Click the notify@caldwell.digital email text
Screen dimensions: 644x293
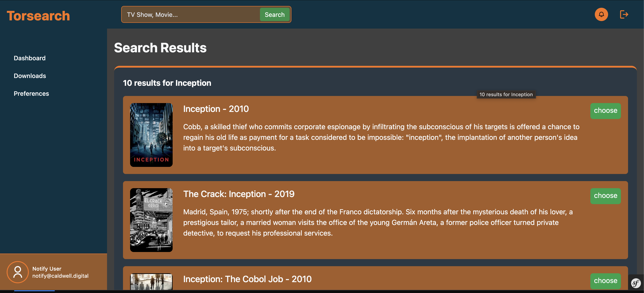tap(60, 276)
